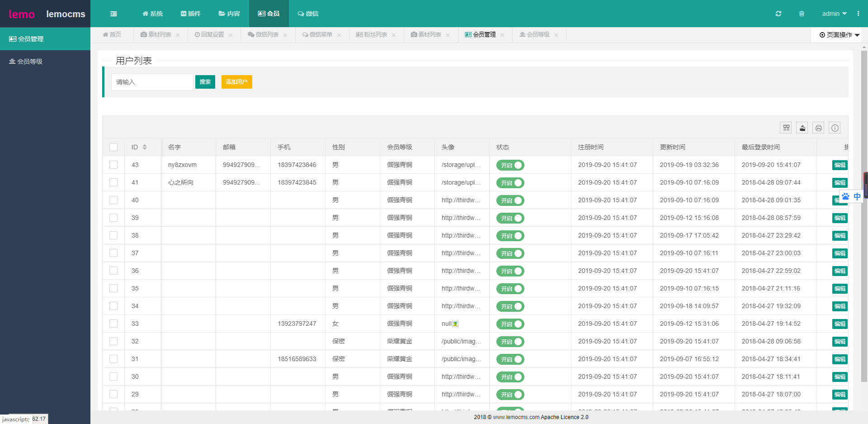Click the 请输入 search input field
Image resolution: width=868 pixels, height=424 pixels.
point(152,82)
